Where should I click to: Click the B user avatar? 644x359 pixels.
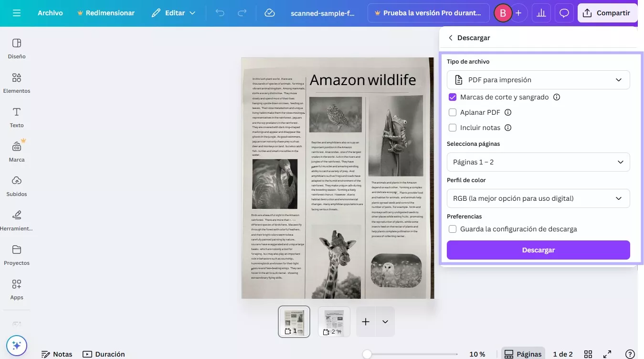pos(503,13)
